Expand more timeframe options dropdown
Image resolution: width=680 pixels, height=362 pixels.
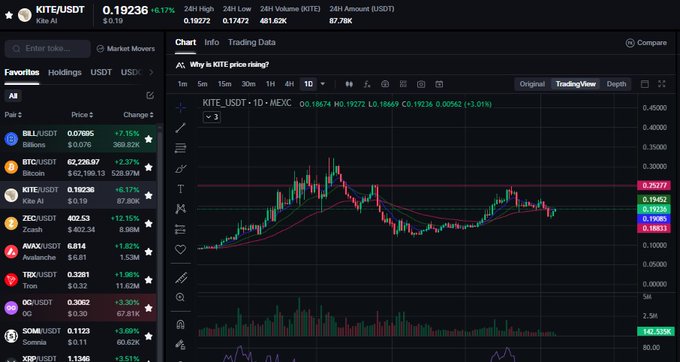click(x=323, y=84)
